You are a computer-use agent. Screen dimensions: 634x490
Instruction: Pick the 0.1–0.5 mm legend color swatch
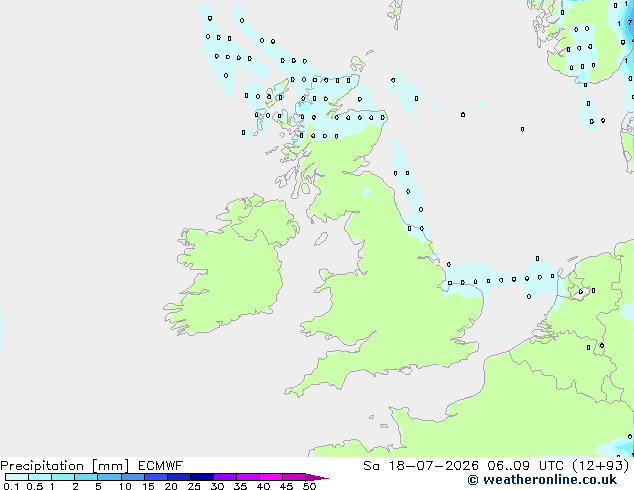tap(17, 477)
